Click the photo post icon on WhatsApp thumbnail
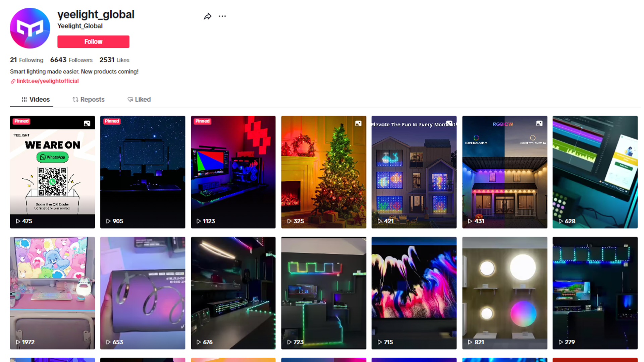This screenshot has width=644, height=362. pyautogui.click(x=87, y=123)
